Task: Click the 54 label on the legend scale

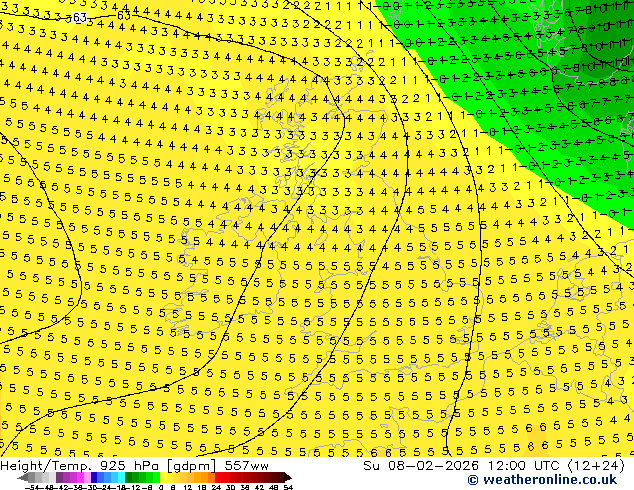Action: click(288, 487)
